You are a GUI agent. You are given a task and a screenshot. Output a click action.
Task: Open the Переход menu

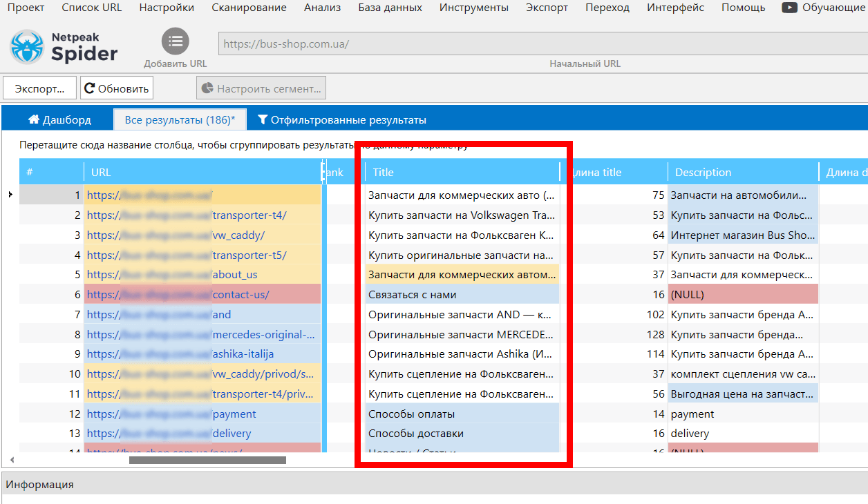(607, 8)
